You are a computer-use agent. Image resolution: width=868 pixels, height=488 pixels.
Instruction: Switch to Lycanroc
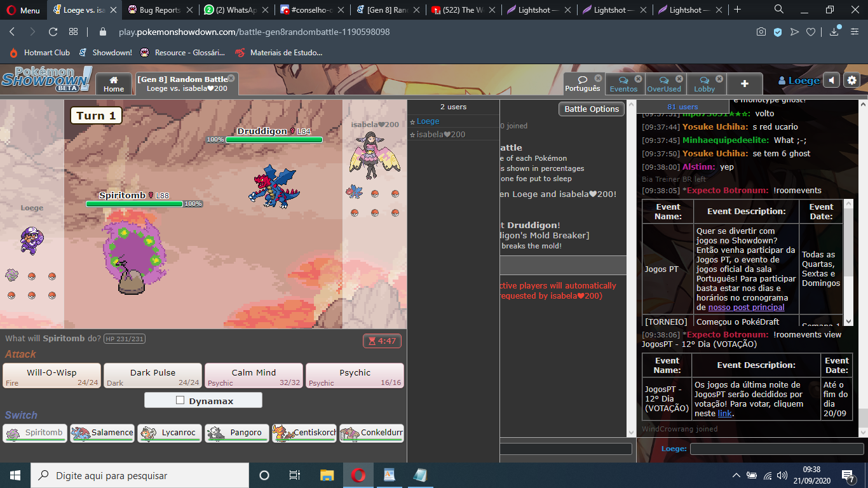170,433
